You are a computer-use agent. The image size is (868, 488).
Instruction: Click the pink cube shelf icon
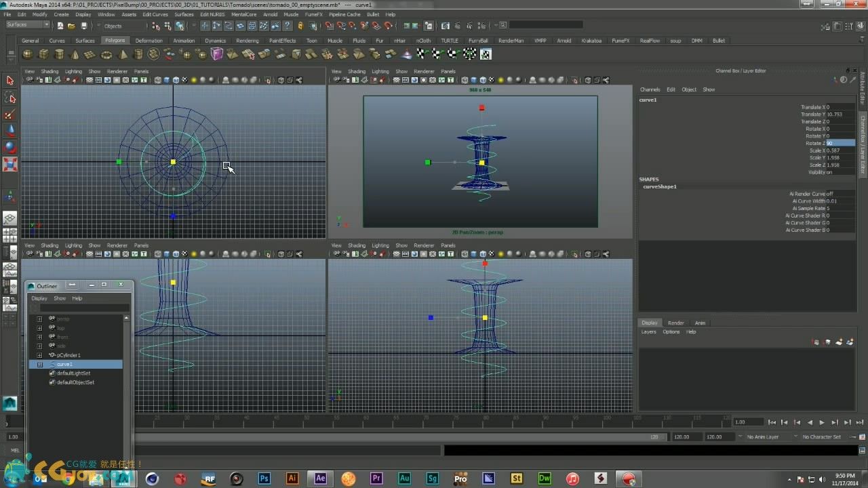[x=217, y=54]
